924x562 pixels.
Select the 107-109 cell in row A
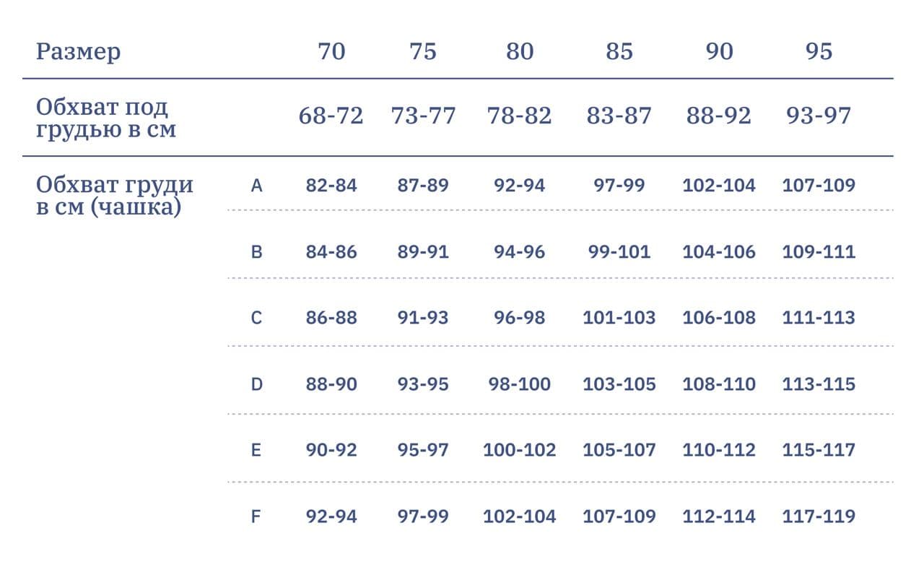pyautogui.click(x=819, y=186)
